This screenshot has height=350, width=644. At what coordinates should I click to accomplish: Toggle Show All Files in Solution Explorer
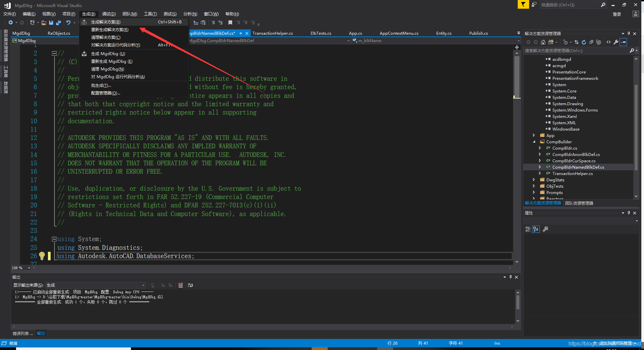click(x=599, y=42)
